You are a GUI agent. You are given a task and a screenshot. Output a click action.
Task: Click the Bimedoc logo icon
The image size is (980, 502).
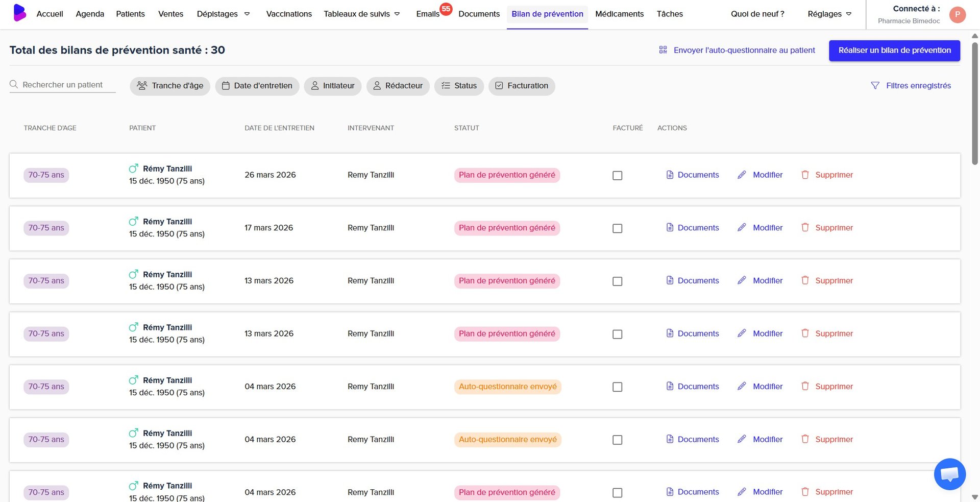tap(19, 13)
